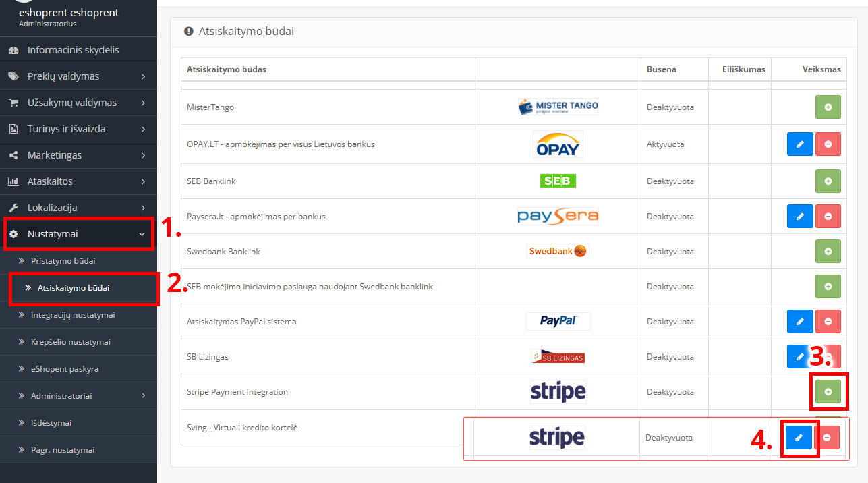
Task: Click 'Stripe Payment Integration' method name
Action: click(x=237, y=391)
